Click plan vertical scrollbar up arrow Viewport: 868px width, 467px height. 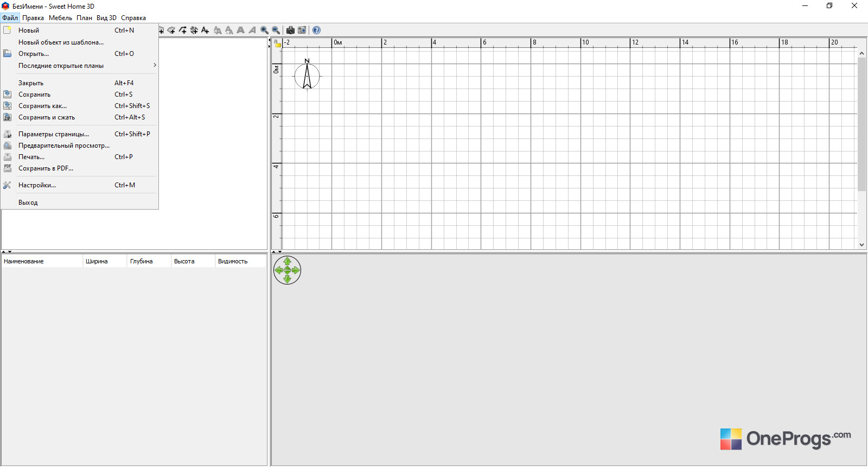(x=861, y=53)
